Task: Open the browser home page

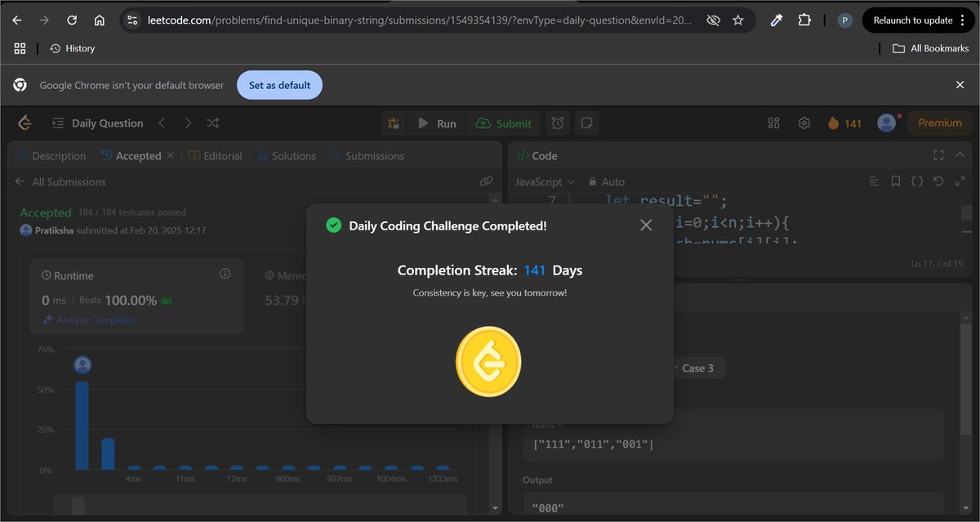Action: [x=99, y=20]
